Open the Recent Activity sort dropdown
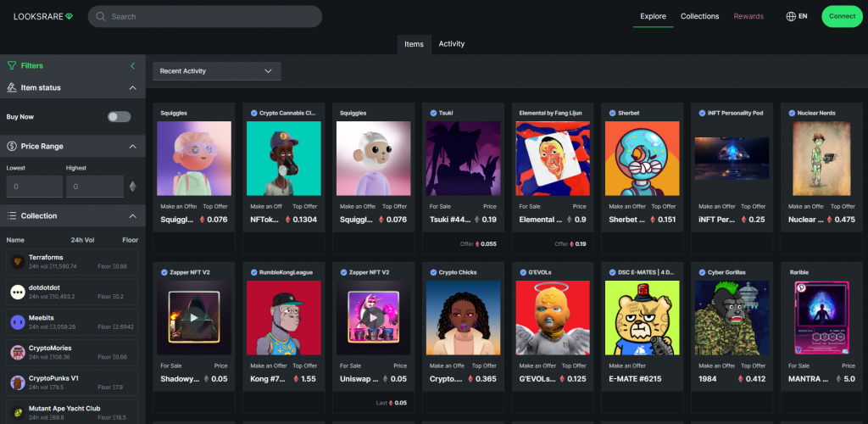868x424 pixels. coord(217,71)
